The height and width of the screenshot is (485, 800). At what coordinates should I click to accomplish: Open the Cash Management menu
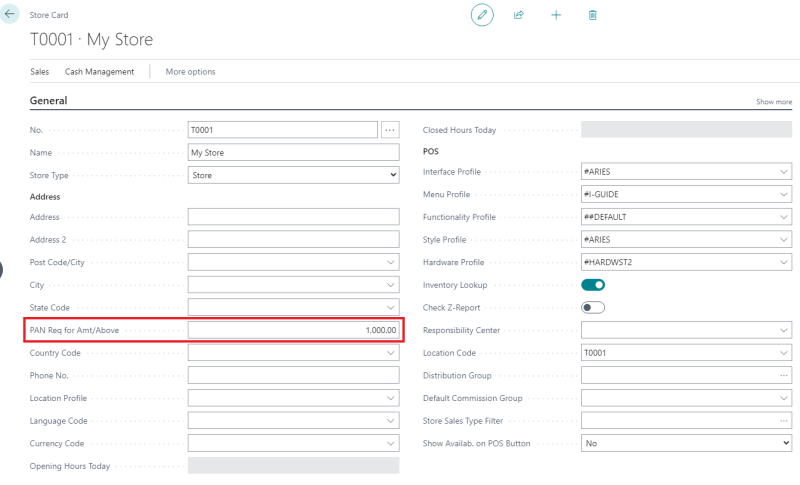pos(99,72)
